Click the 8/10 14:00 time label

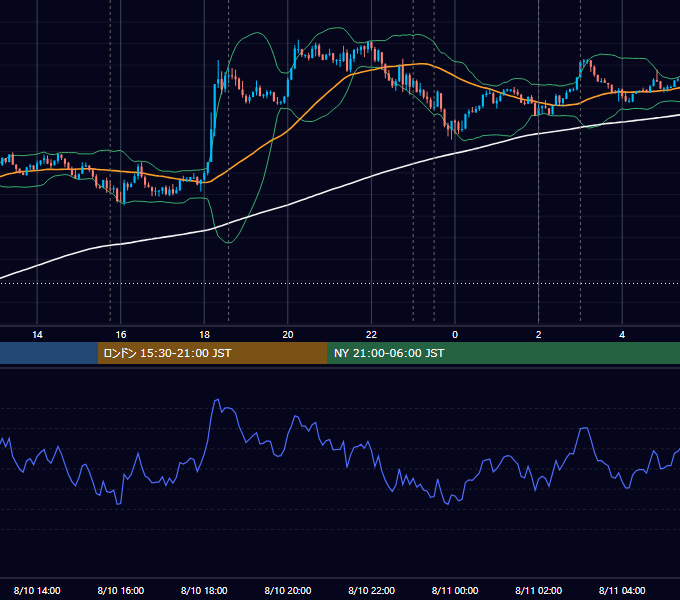pyautogui.click(x=37, y=590)
